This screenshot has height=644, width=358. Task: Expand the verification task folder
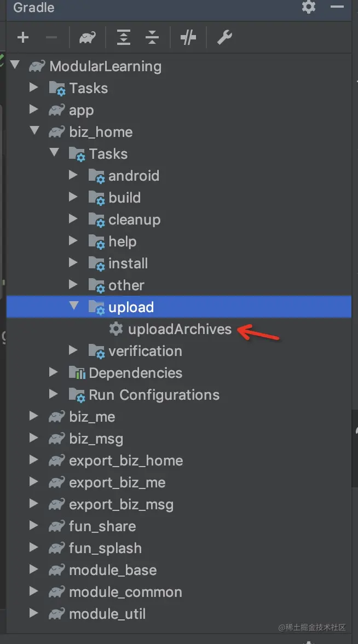[x=73, y=350]
